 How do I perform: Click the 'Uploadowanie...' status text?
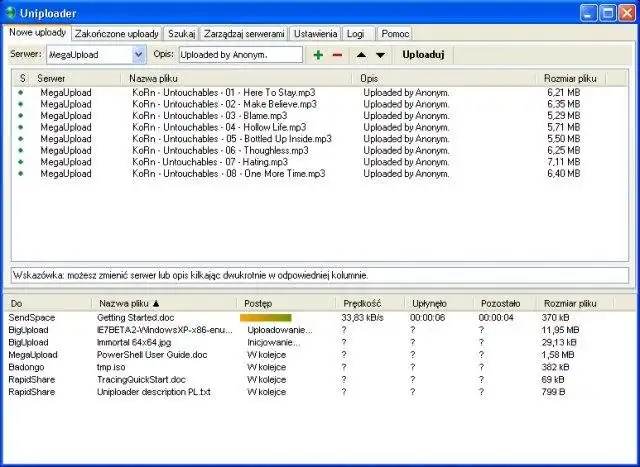tap(280, 330)
